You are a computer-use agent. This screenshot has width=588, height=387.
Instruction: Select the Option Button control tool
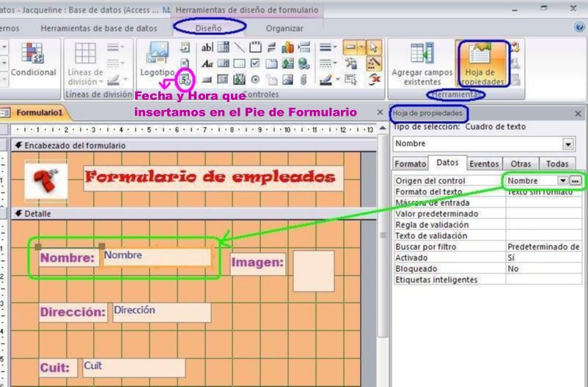coord(255,79)
